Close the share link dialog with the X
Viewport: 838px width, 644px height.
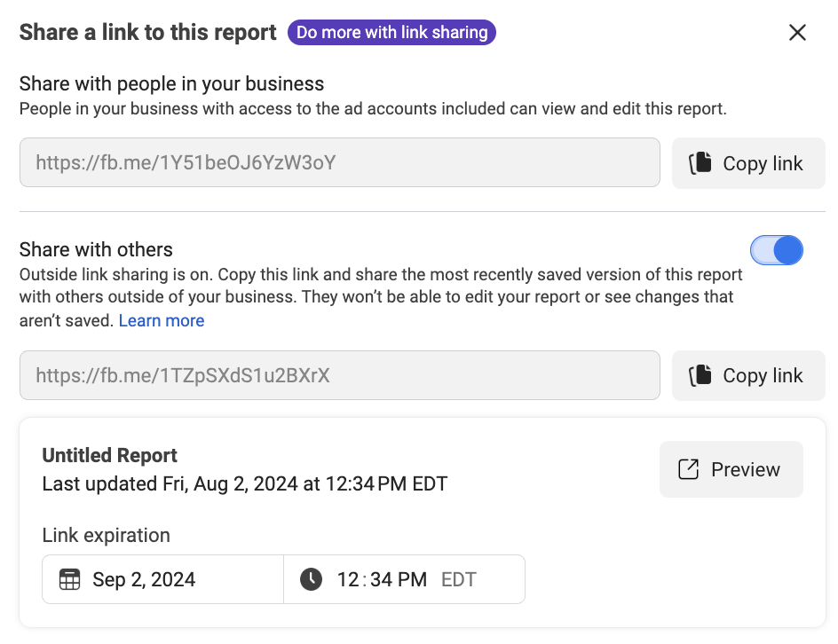(797, 33)
